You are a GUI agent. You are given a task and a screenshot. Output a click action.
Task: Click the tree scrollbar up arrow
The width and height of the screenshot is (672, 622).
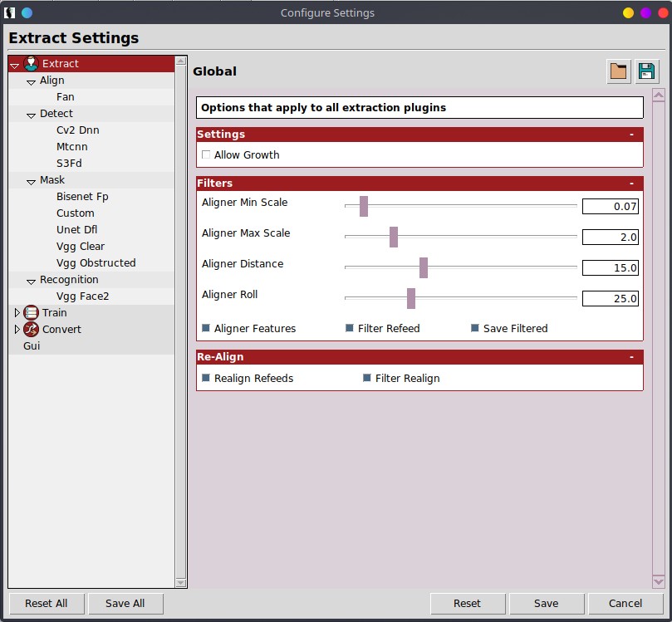pyautogui.click(x=181, y=61)
